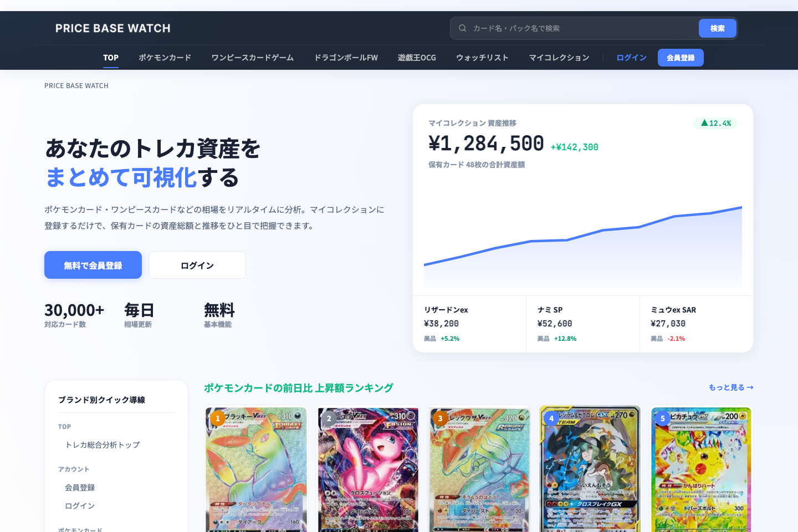Click the 無料 基本機能 stat
Viewport: 798px width, 532px height.
pyautogui.click(x=219, y=315)
